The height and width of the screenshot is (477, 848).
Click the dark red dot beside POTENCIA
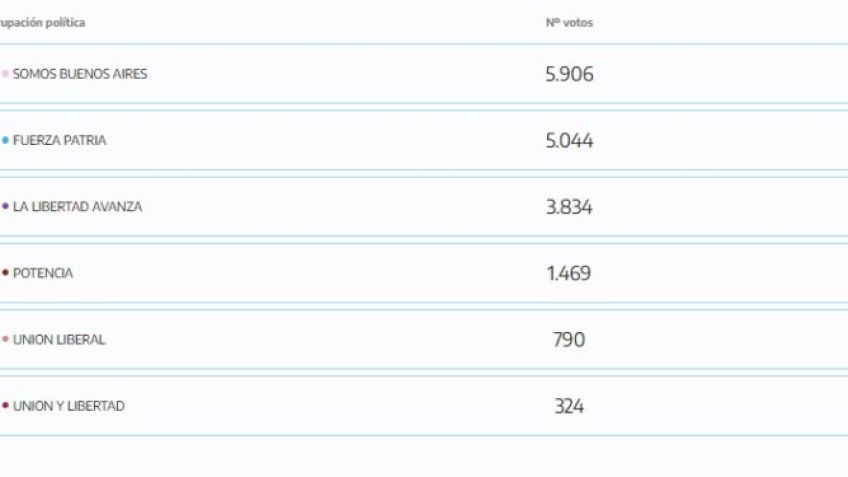tap(5, 273)
